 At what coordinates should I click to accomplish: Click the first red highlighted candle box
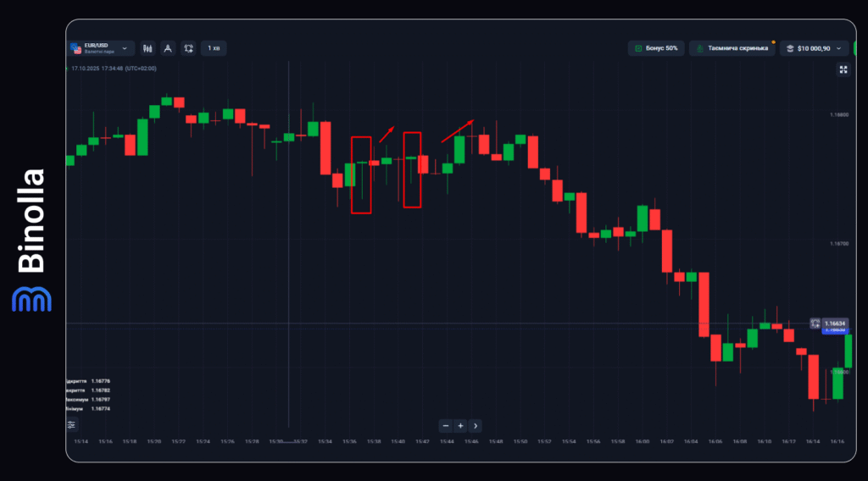click(x=361, y=174)
